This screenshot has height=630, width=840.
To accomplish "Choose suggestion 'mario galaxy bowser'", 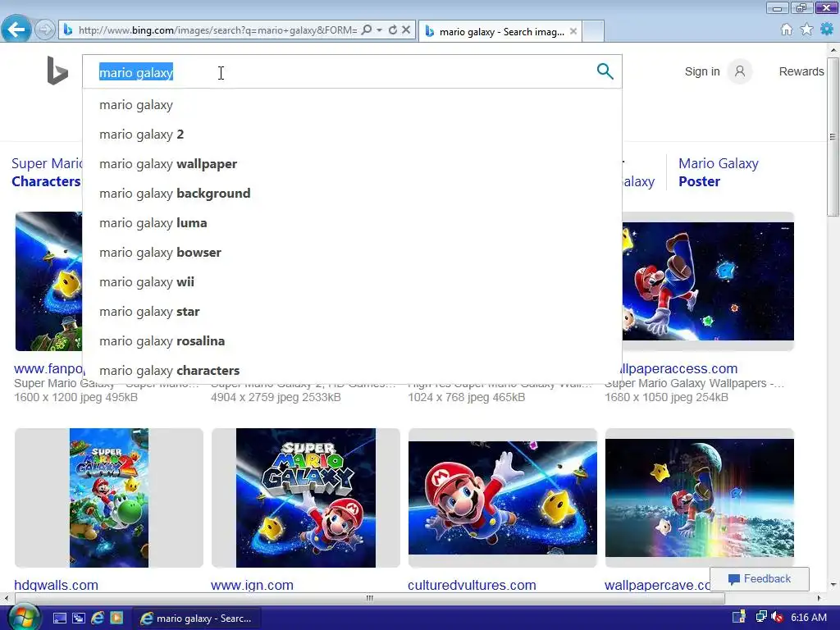I will pos(352,253).
